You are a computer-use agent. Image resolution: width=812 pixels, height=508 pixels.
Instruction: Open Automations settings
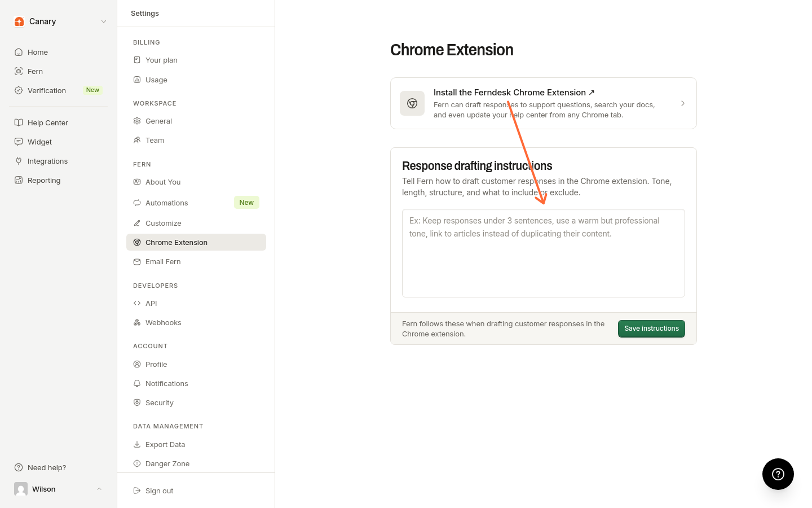[x=196, y=203]
